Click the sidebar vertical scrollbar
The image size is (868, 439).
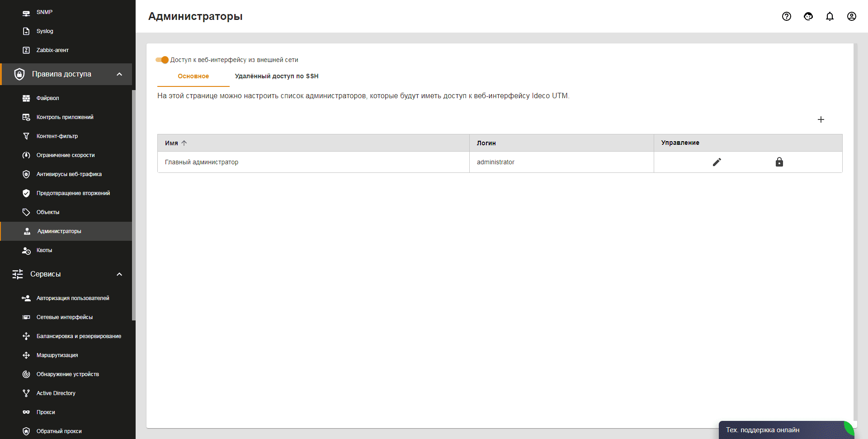coord(134,205)
